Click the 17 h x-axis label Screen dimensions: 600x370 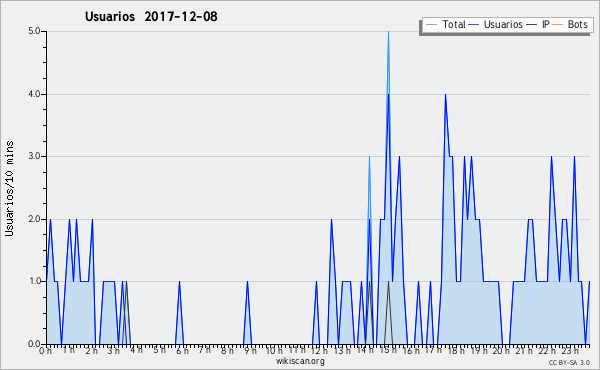(x=433, y=350)
